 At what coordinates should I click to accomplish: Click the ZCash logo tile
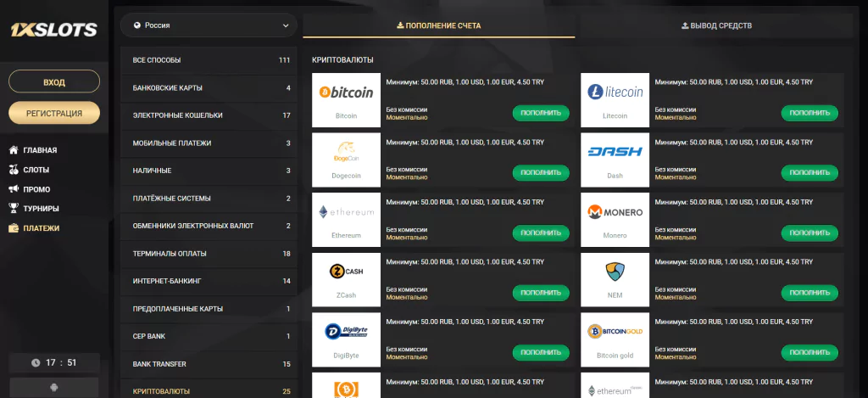347,279
